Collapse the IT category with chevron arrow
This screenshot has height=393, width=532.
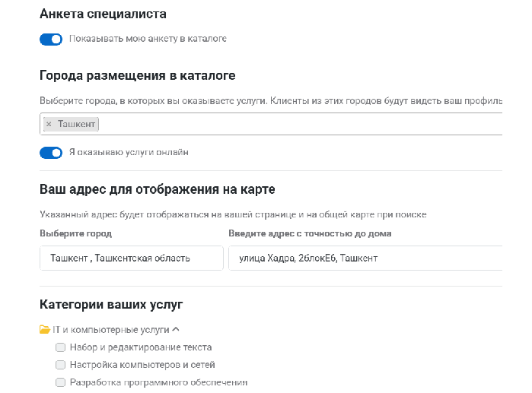tap(176, 330)
